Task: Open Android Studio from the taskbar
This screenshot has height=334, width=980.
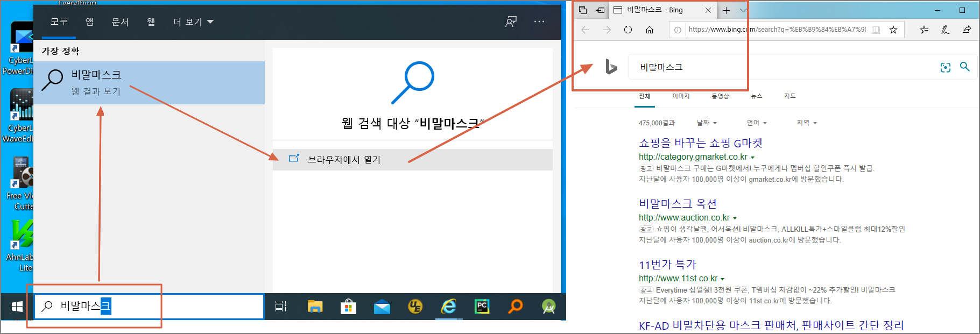Action: point(549,307)
